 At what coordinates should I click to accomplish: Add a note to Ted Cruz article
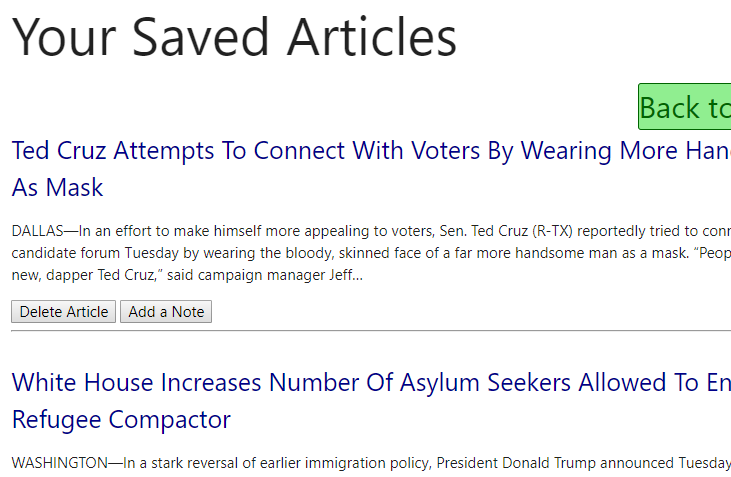pos(166,311)
